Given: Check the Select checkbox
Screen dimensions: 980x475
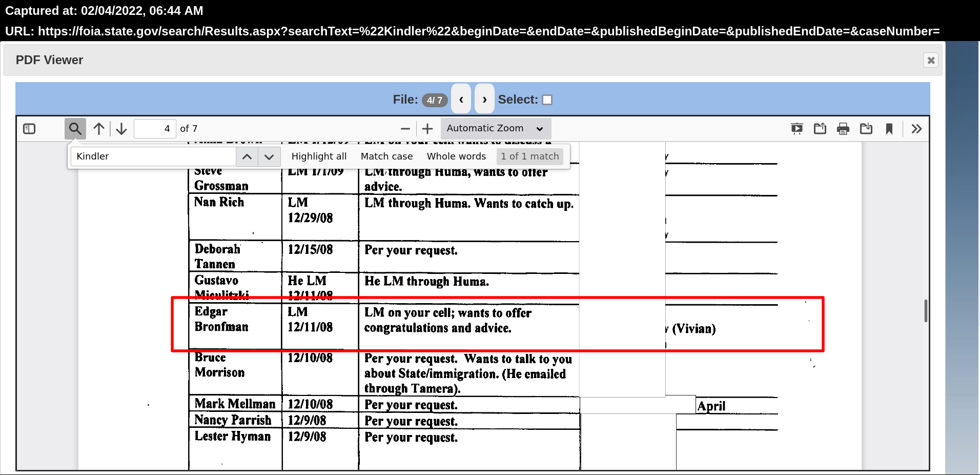Looking at the screenshot, I should pos(547,100).
